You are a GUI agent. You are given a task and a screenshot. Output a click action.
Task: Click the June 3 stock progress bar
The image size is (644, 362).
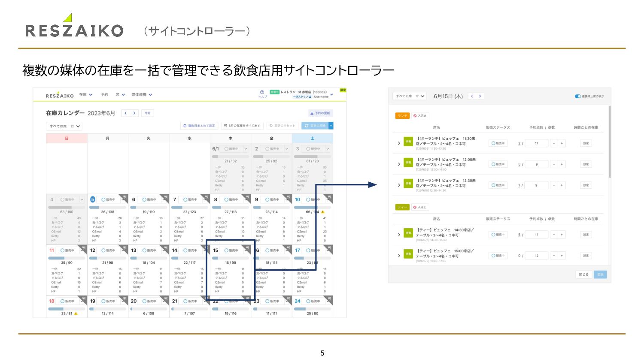pos(312,157)
